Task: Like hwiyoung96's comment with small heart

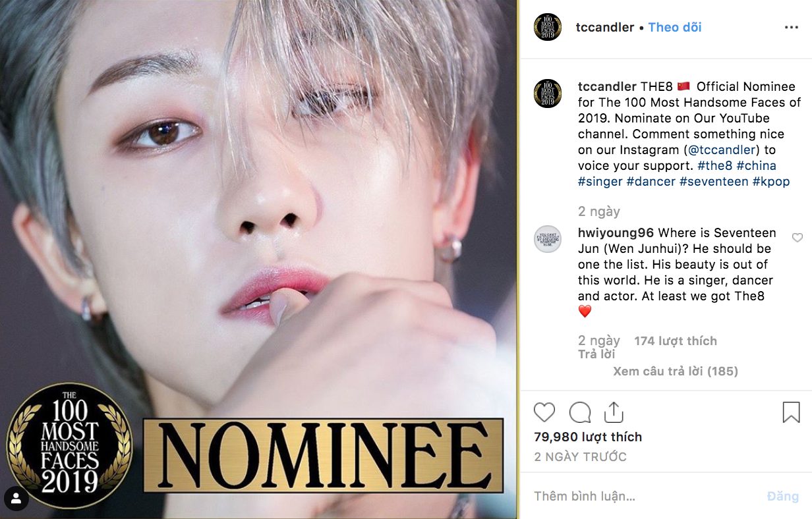Action: [797, 238]
